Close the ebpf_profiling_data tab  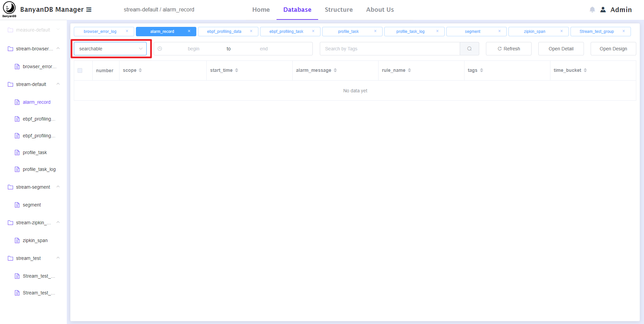tap(251, 31)
